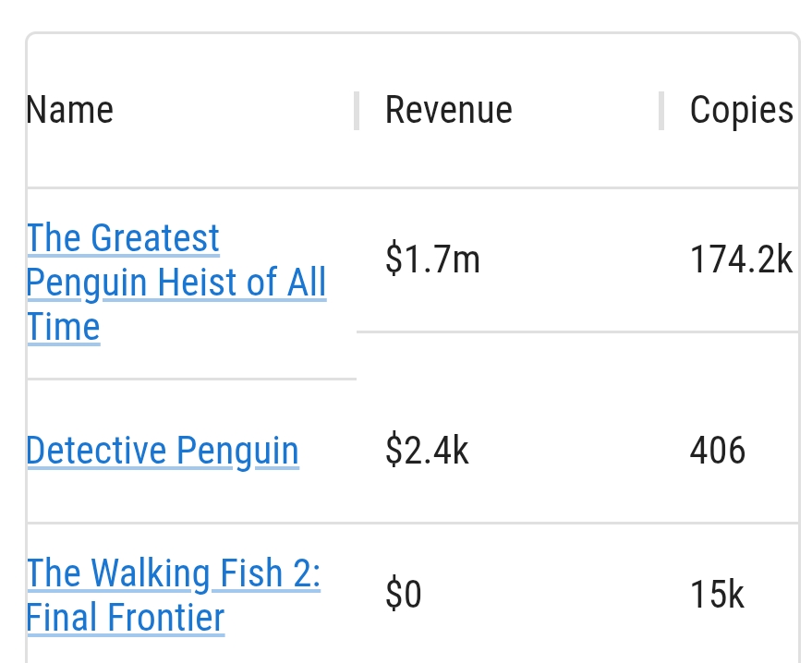This screenshot has width=812, height=663.
Task: Grab the resize handle between Name and Revenue
Action: (x=357, y=111)
